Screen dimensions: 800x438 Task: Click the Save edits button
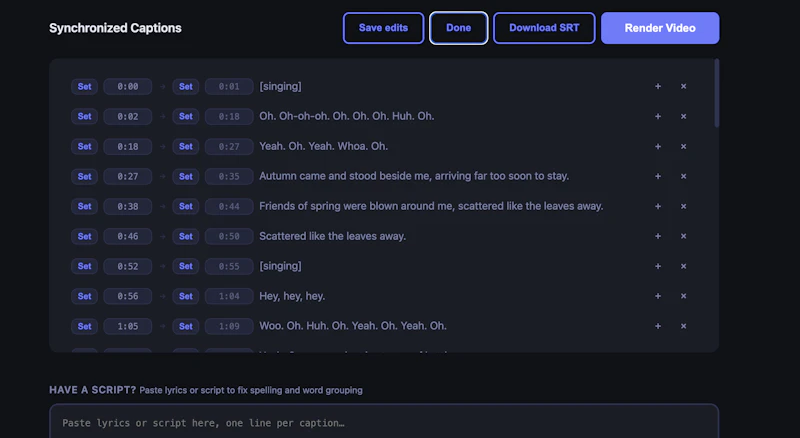click(383, 28)
